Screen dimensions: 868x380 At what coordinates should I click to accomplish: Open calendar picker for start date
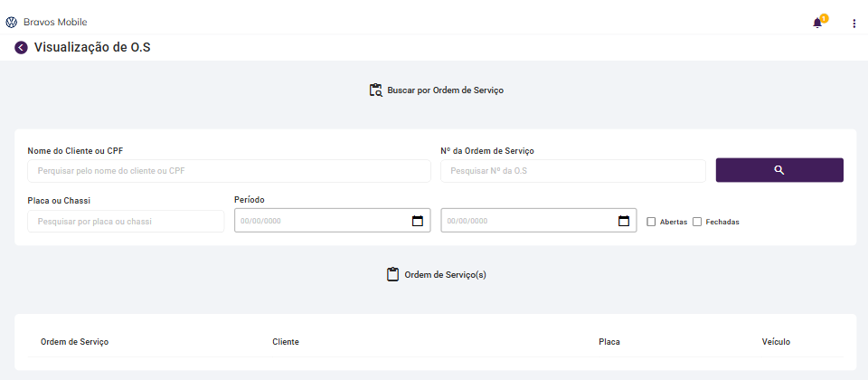tap(418, 221)
